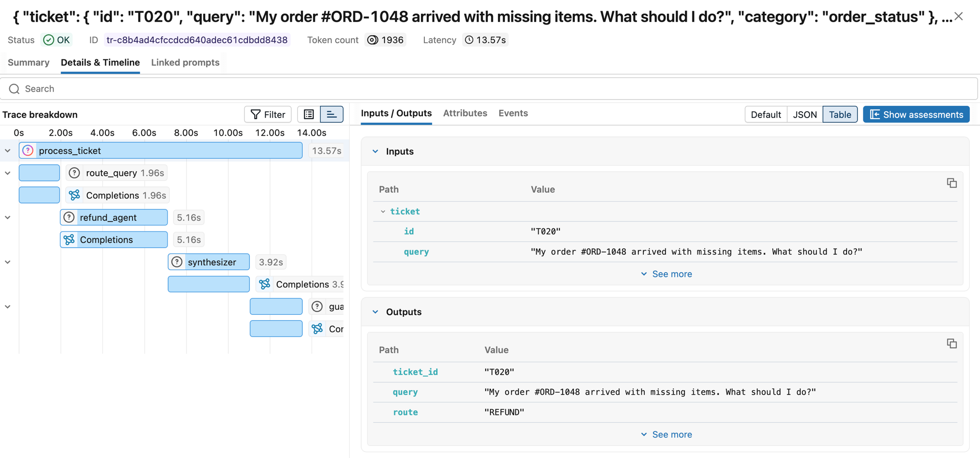Switch back to Default view format

pos(765,114)
